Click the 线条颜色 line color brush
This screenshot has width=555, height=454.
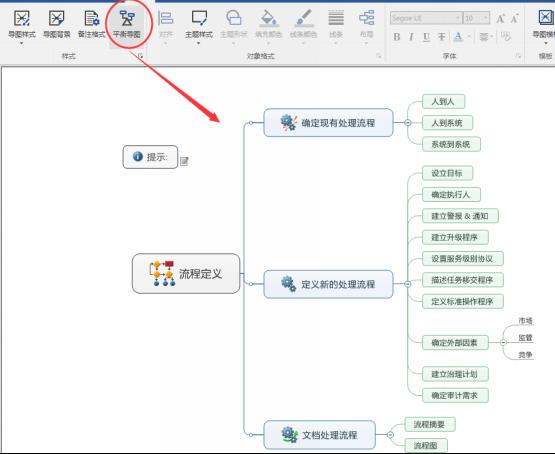(x=303, y=18)
